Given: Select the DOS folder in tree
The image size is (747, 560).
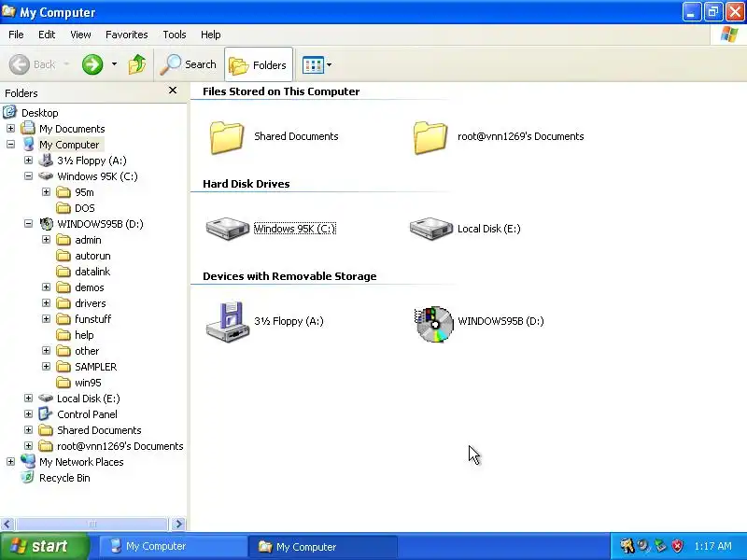Looking at the screenshot, I should 85,208.
